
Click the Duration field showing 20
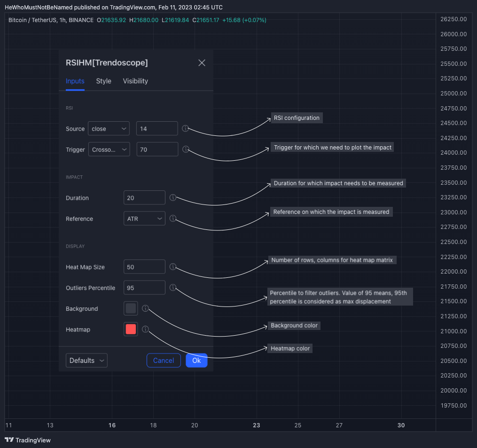click(144, 197)
